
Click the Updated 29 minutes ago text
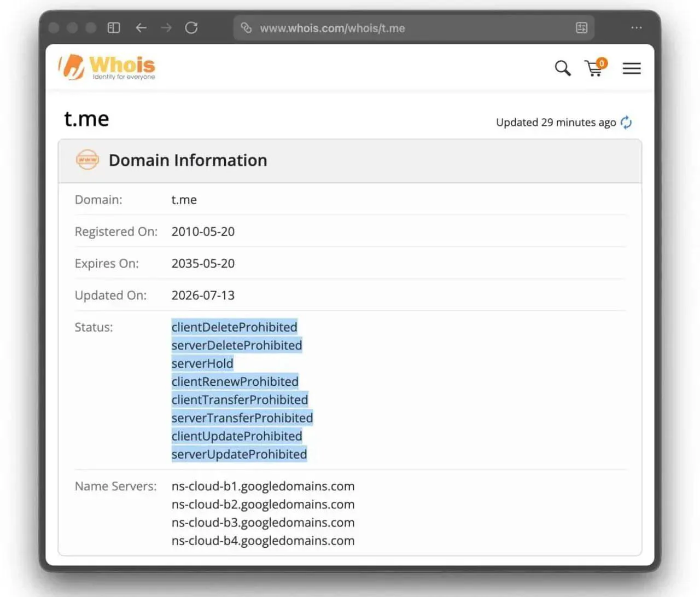(556, 123)
